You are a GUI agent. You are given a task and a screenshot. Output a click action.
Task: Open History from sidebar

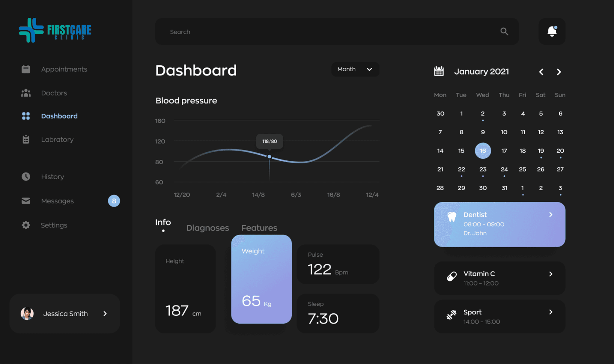(x=52, y=177)
